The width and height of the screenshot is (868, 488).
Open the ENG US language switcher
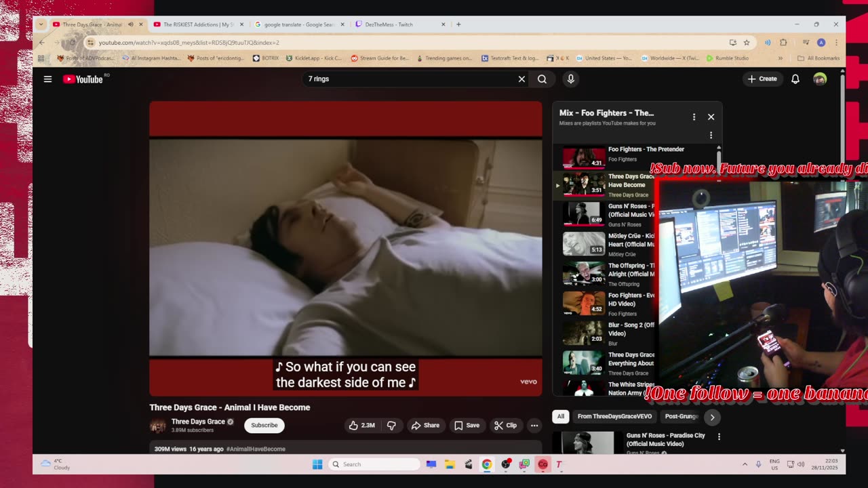pos(773,464)
